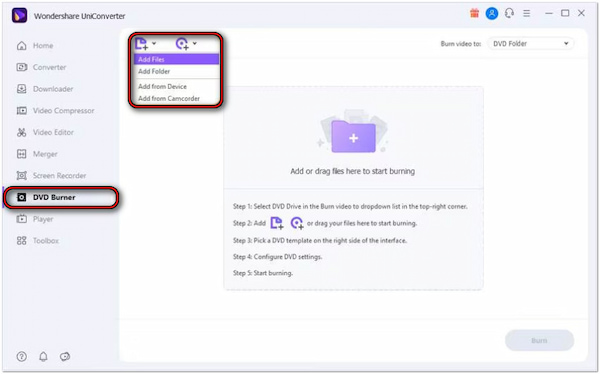
Task: Click the Toolbox grid icon
Action: tap(22, 241)
